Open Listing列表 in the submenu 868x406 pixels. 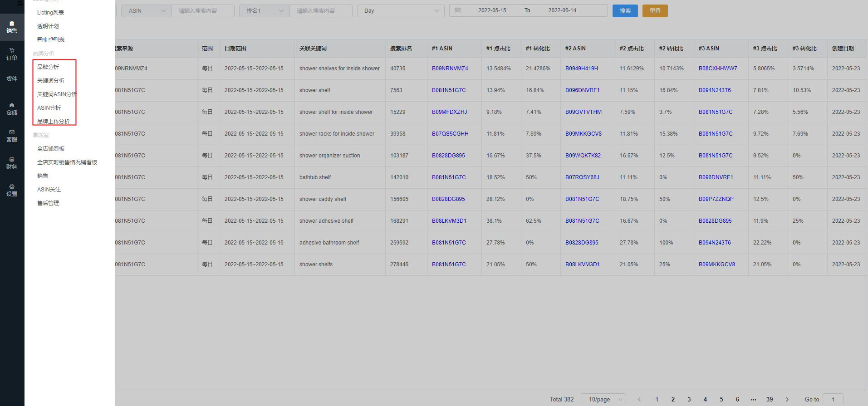click(x=50, y=13)
